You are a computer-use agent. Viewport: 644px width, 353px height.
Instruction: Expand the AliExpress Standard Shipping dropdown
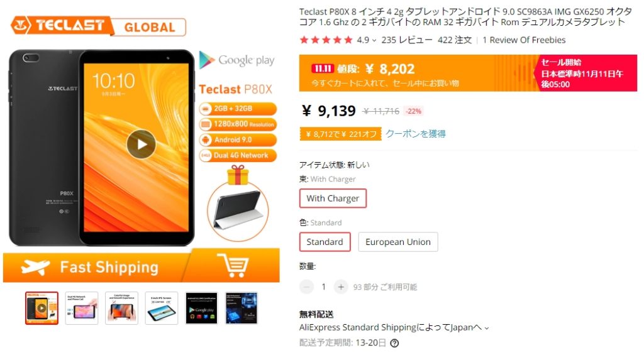coord(487,328)
